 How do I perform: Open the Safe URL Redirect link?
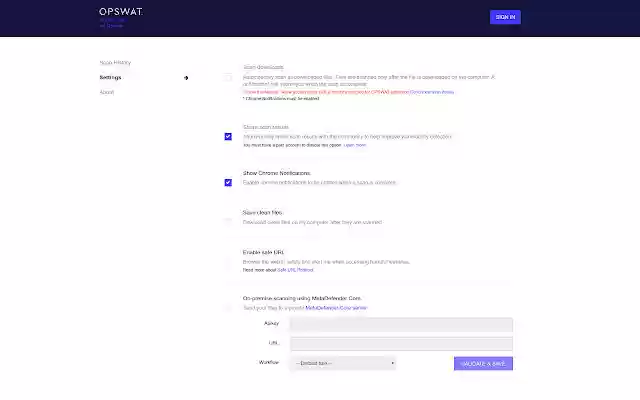(295, 270)
